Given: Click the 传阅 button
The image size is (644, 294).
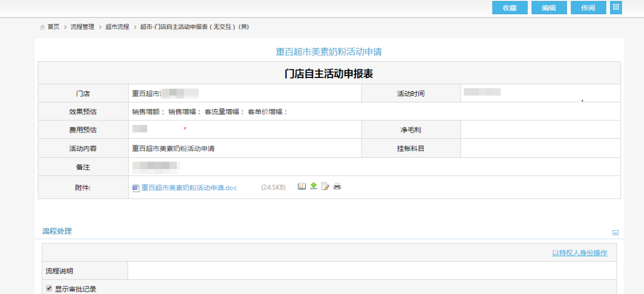Looking at the screenshot, I should coord(588,8).
